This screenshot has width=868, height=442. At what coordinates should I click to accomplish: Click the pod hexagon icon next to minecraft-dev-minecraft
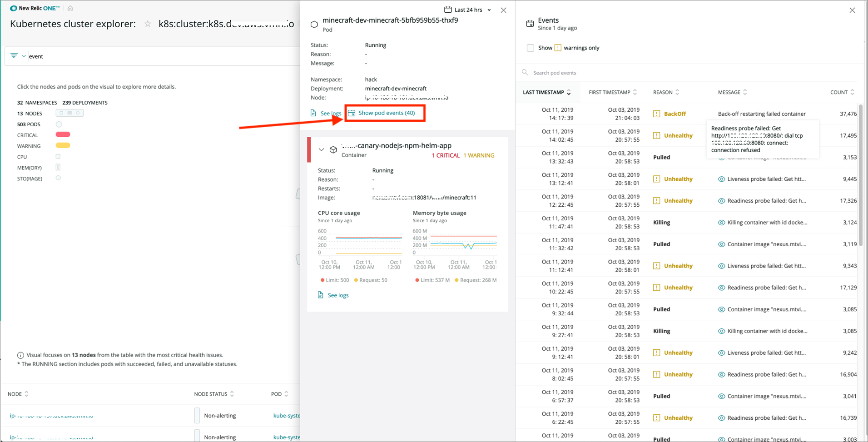point(314,25)
